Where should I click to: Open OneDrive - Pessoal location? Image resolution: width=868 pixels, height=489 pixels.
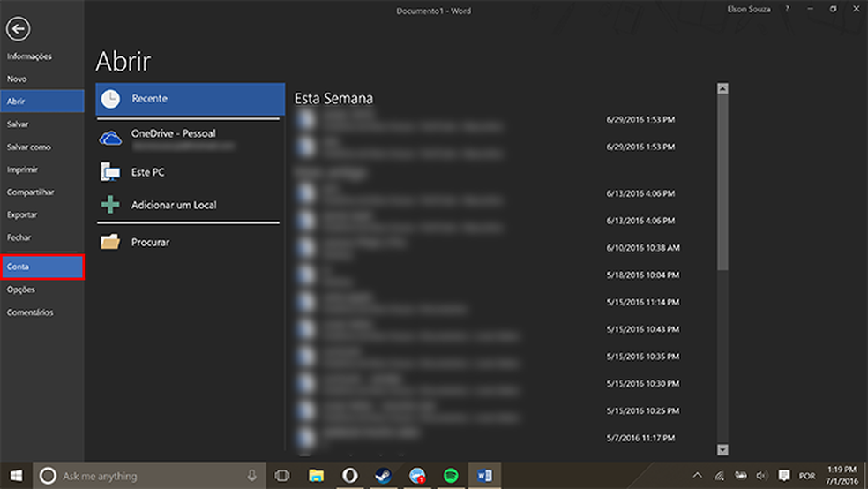(190, 139)
